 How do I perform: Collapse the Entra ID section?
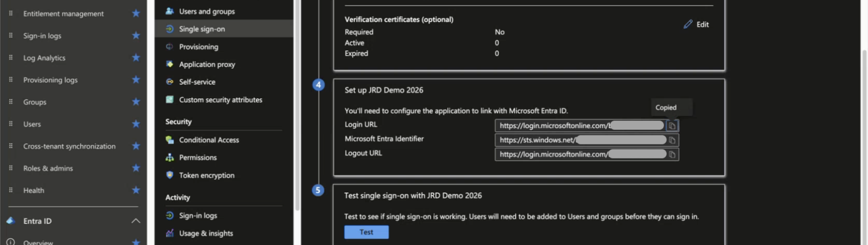point(136,221)
